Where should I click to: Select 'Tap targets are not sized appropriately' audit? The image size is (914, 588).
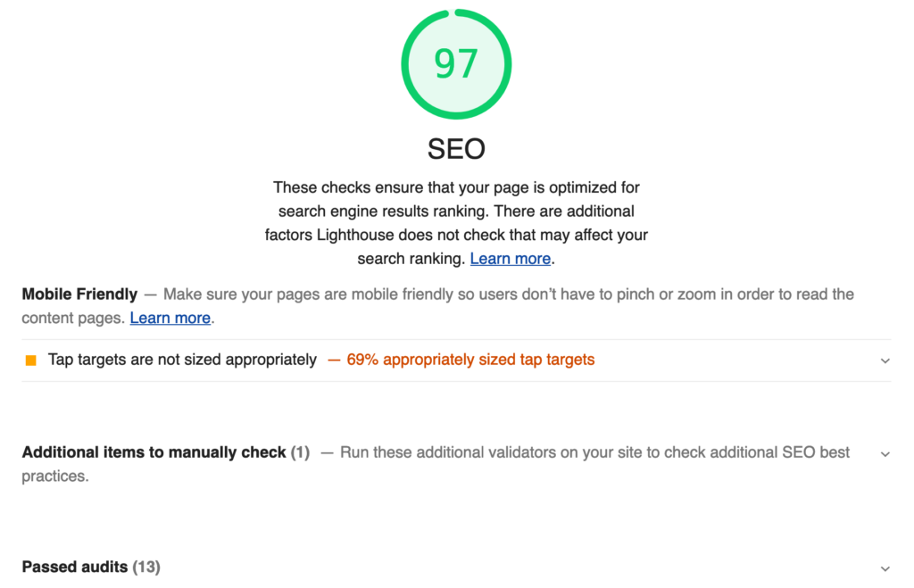(182, 360)
